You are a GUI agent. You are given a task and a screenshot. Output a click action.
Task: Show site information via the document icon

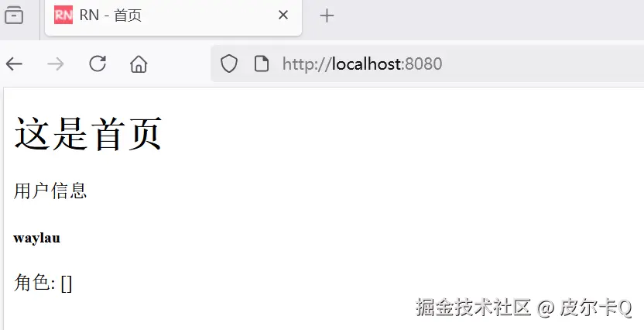[x=262, y=64]
